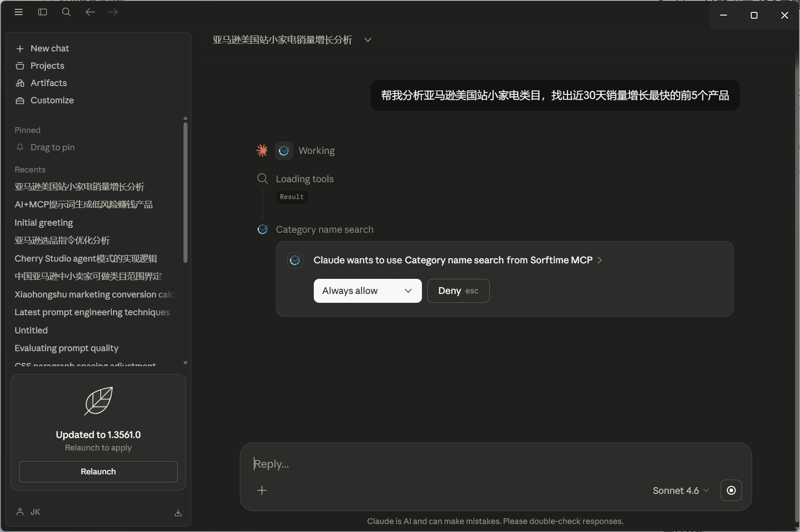Screen dimensions: 800x532
Task: Start a New chat
Action: tap(49, 48)
